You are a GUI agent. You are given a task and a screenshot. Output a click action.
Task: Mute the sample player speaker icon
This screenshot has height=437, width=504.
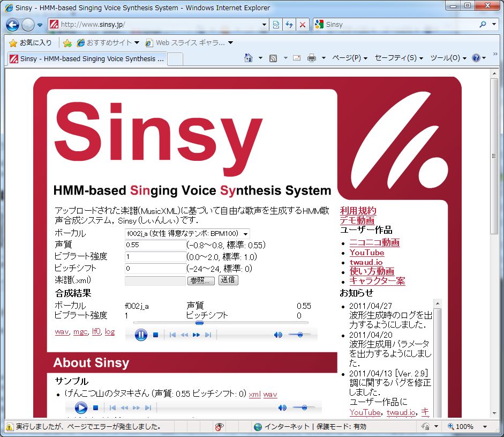point(282,408)
